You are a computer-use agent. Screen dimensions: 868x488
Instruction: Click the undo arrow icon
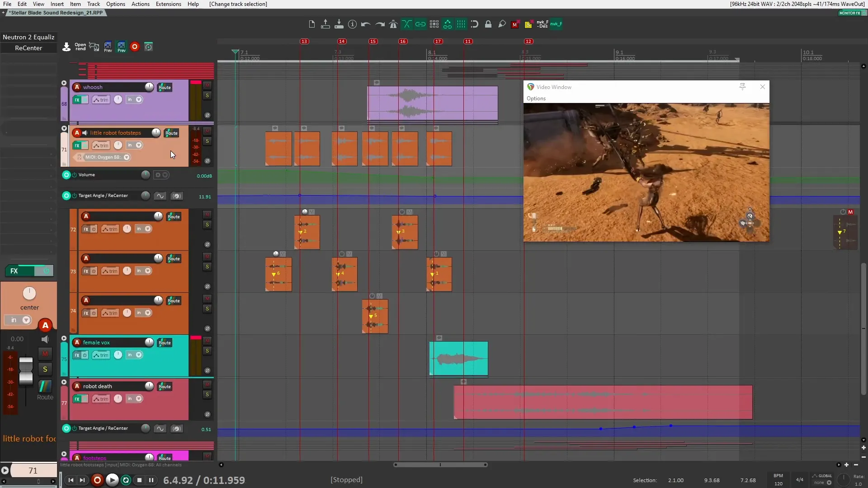[x=366, y=24]
